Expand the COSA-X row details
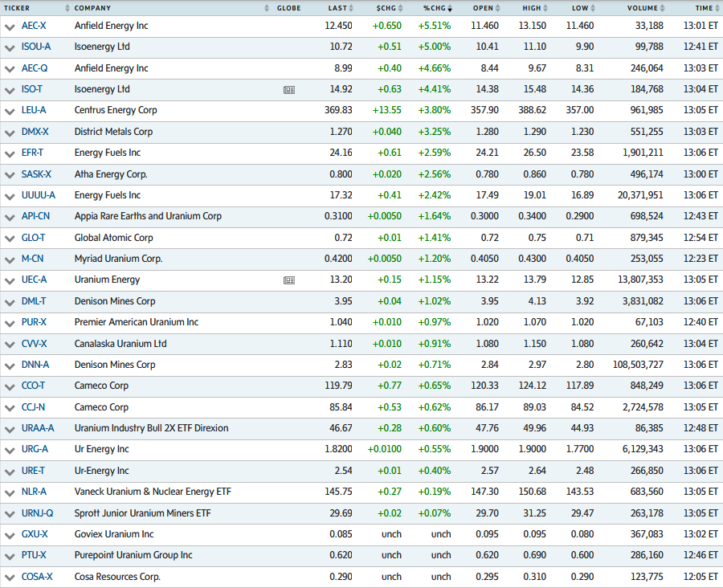This screenshot has height=588, width=723. [x=10, y=577]
